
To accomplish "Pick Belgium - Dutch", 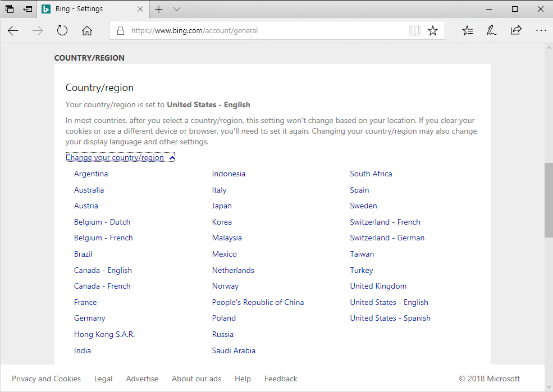I will (102, 222).
